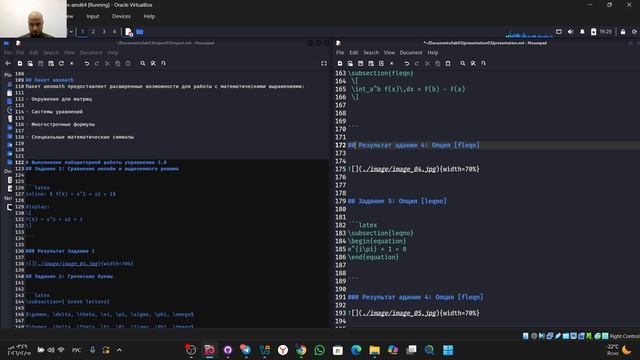Click Go To line icon in left Mousepad

[163, 63]
